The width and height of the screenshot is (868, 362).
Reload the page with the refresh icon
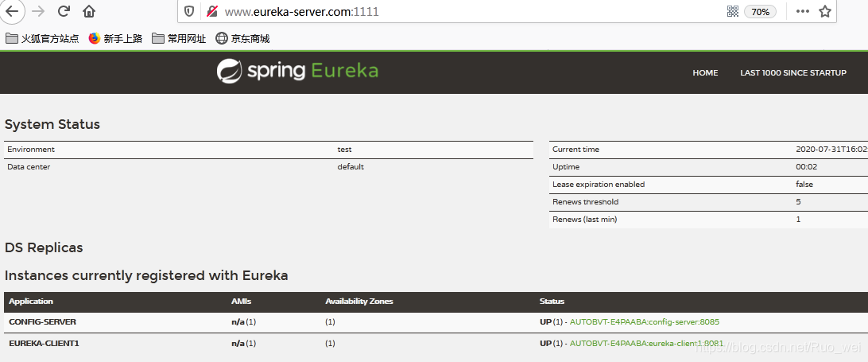[64, 10]
